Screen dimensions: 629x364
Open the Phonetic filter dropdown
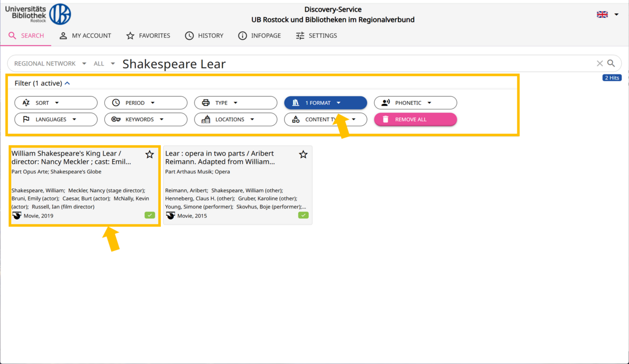coord(416,103)
